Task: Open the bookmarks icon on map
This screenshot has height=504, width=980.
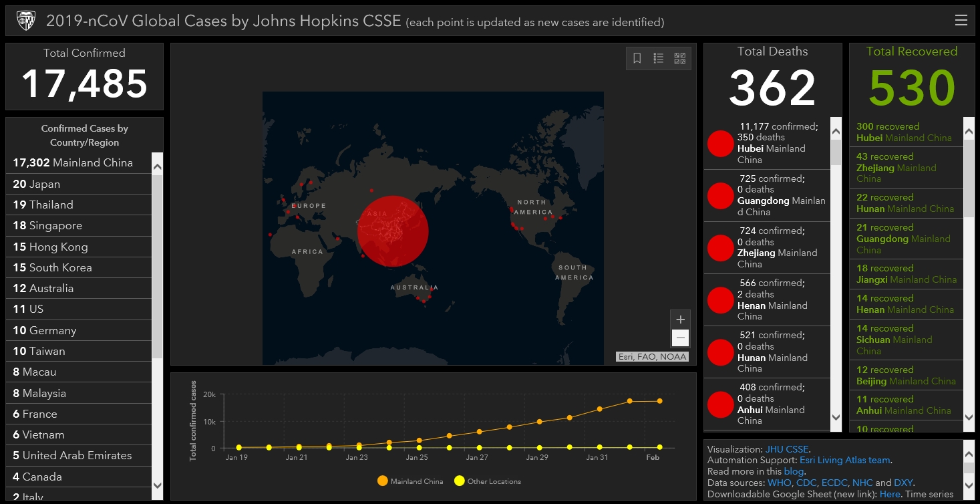Action: (x=637, y=59)
